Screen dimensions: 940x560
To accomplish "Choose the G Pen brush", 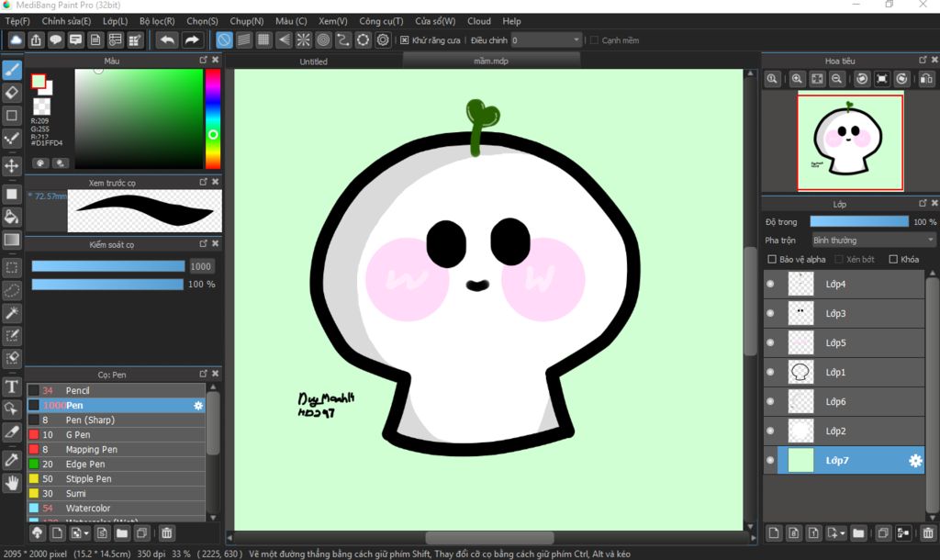I will 117,435.
